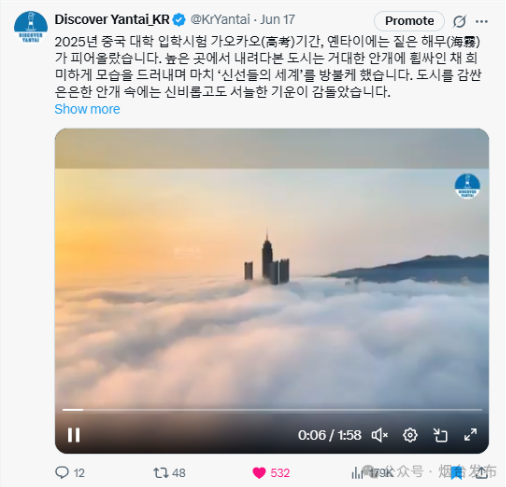Share the post via share icon
The width and height of the screenshot is (506, 487).
(481, 473)
